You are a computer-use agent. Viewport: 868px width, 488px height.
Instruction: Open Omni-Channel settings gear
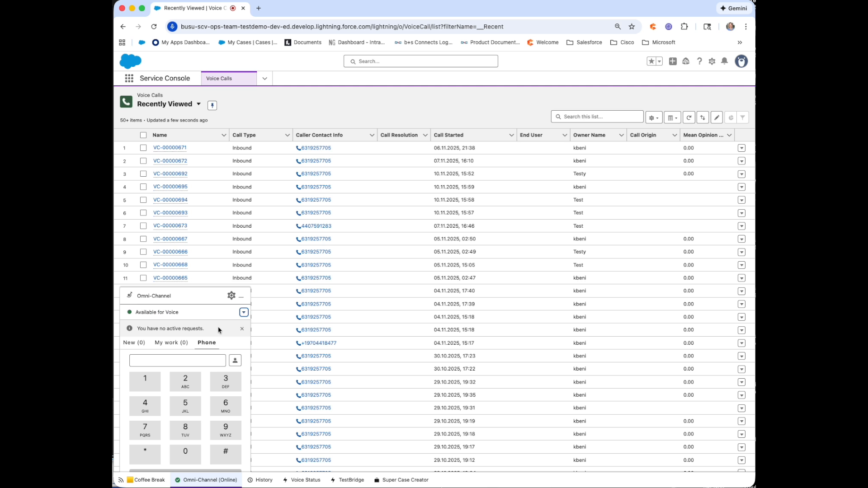click(x=231, y=296)
